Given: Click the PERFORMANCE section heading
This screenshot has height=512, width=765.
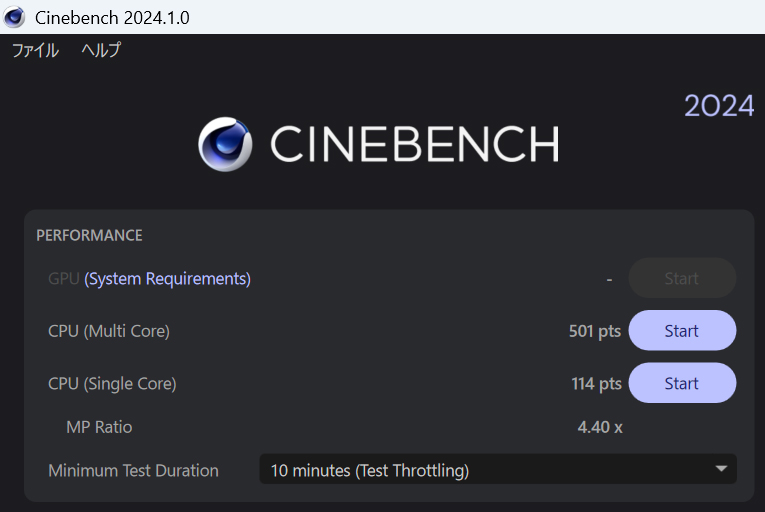Looking at the screenshot, I should (89, 235).
